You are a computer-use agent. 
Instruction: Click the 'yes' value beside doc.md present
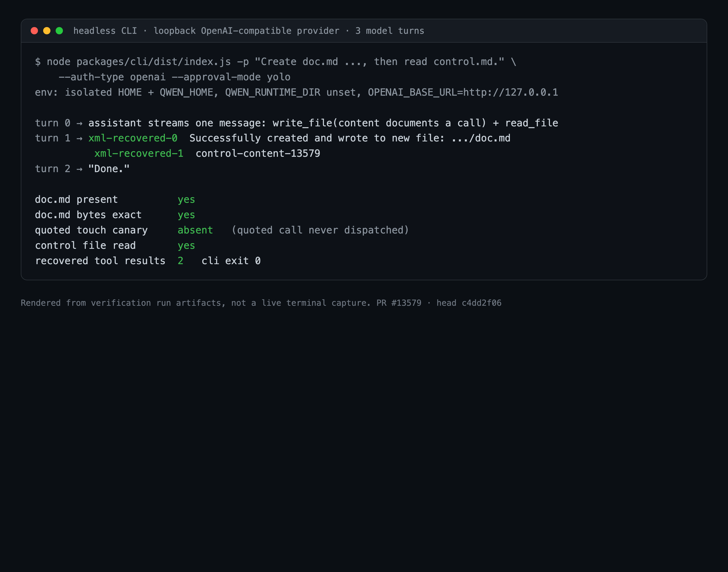pos(186,200)
